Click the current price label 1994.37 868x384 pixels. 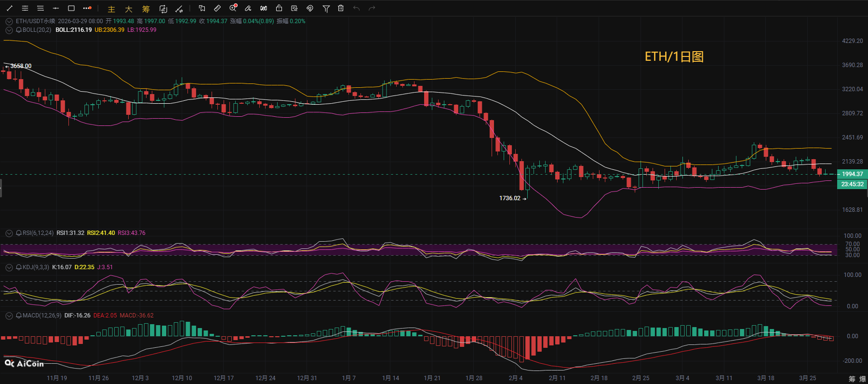[x=852, y=174]
